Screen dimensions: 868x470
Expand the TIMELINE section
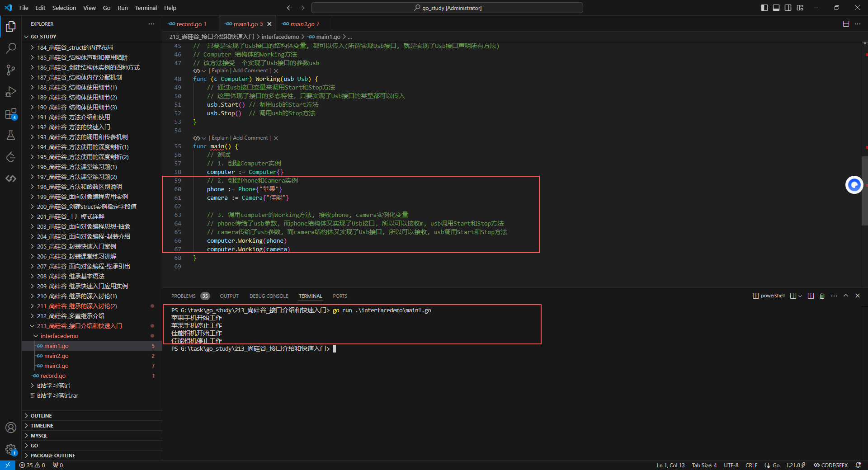[x=92, y=426]
